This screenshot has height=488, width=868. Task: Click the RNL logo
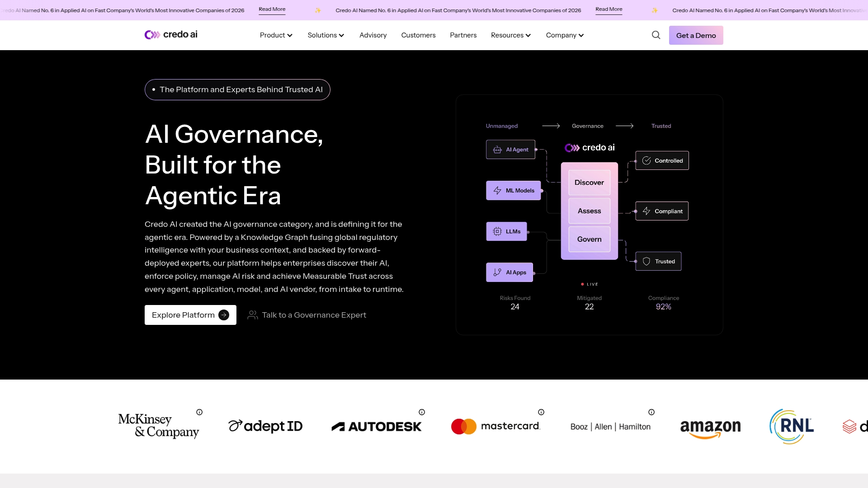pyautogui.click(x=792, y=427)
